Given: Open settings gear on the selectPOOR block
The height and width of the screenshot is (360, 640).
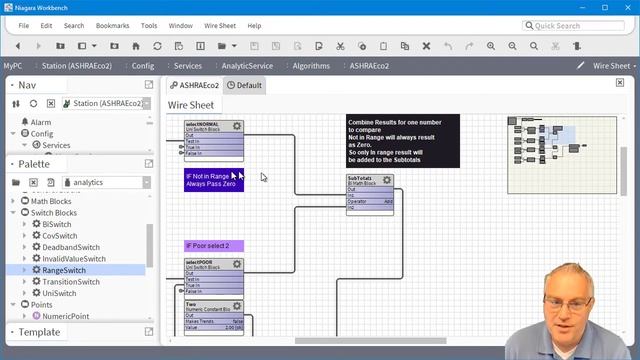Looking at the screenshot, I should pyautogui.click(x=237, y=264).
